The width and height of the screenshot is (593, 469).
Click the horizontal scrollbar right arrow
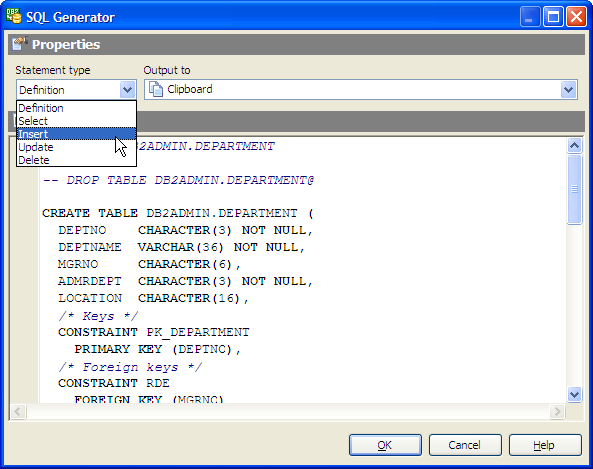557,411
